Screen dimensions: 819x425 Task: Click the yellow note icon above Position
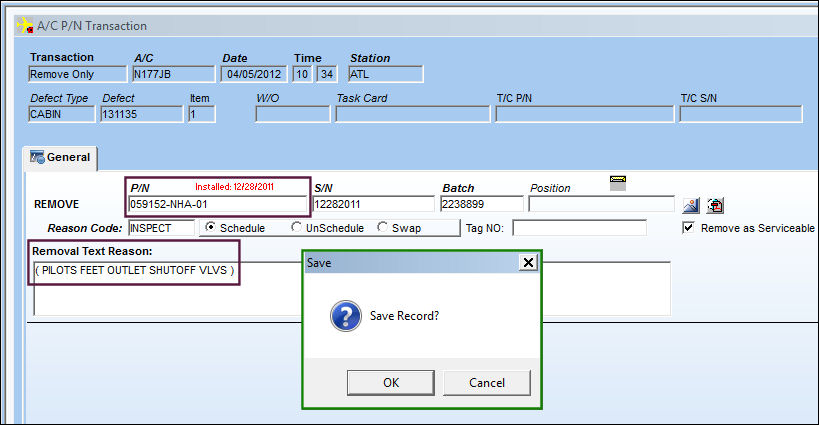pyautogui.click(x=617, y=182)
